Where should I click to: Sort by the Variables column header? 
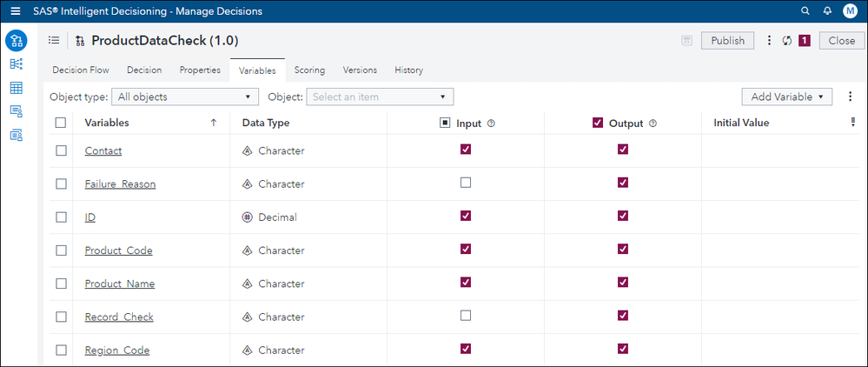(107, 123)
